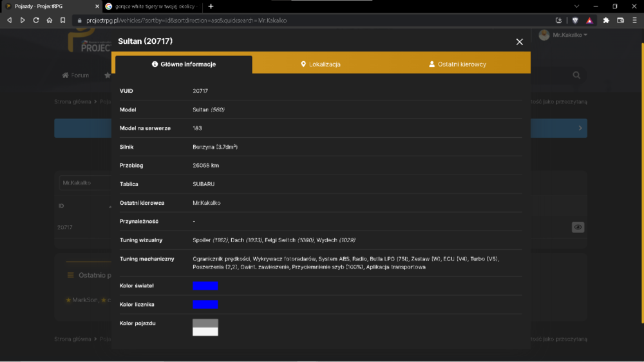Close the Sultan (20717) dialog
Screen dimensions: 644x362
[x=519, y=42]
